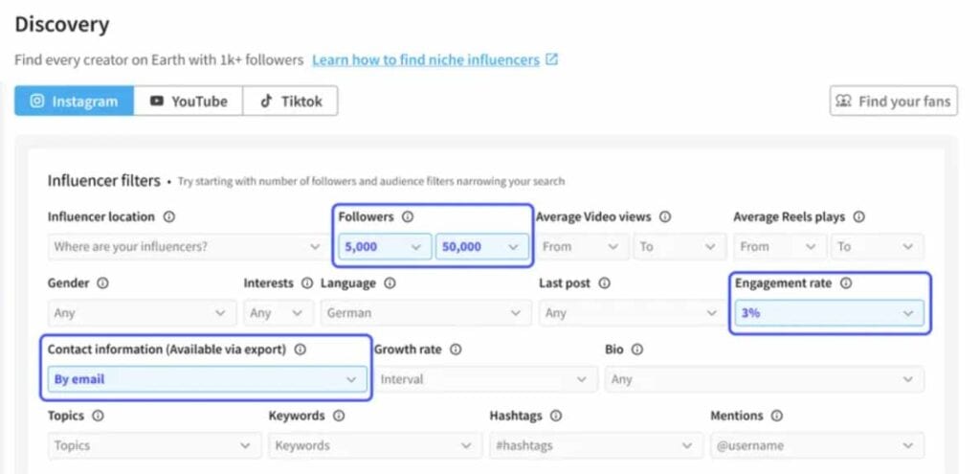Click the Discovery page heading
The image size is (980, 474).
62,24
